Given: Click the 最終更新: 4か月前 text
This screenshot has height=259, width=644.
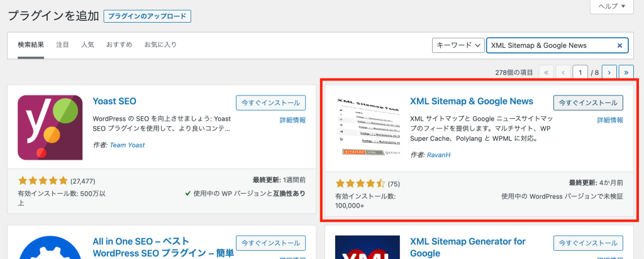Looking at the screenshot, I should point(596,182).
